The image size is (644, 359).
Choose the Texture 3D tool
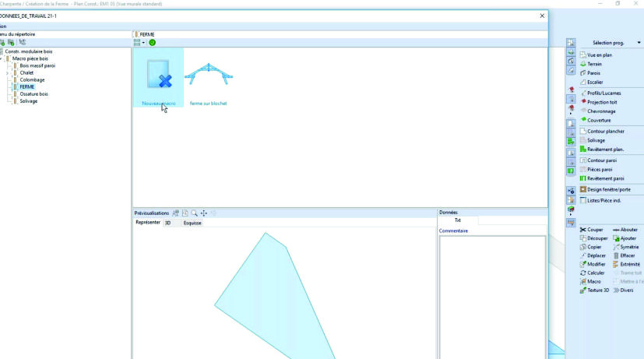coord(593,290)
